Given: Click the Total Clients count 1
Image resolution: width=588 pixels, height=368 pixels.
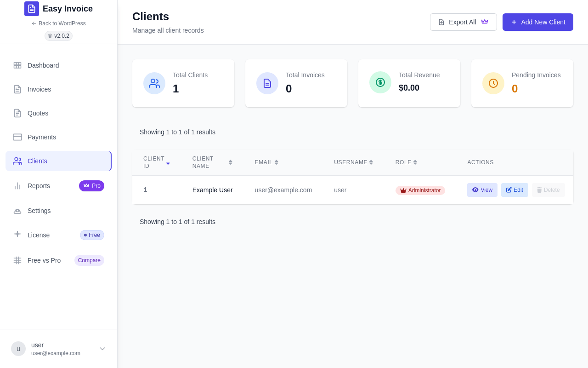Looking at the screenshot, I should [175, 89].
